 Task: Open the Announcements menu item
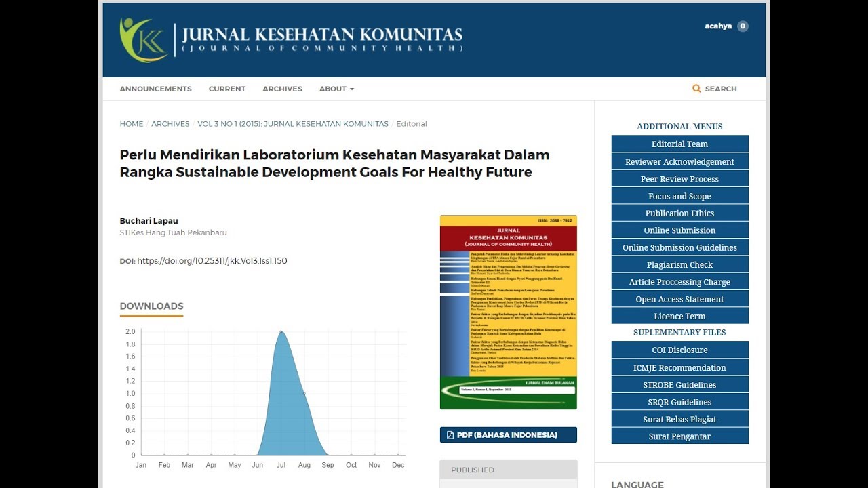[156, 89]
